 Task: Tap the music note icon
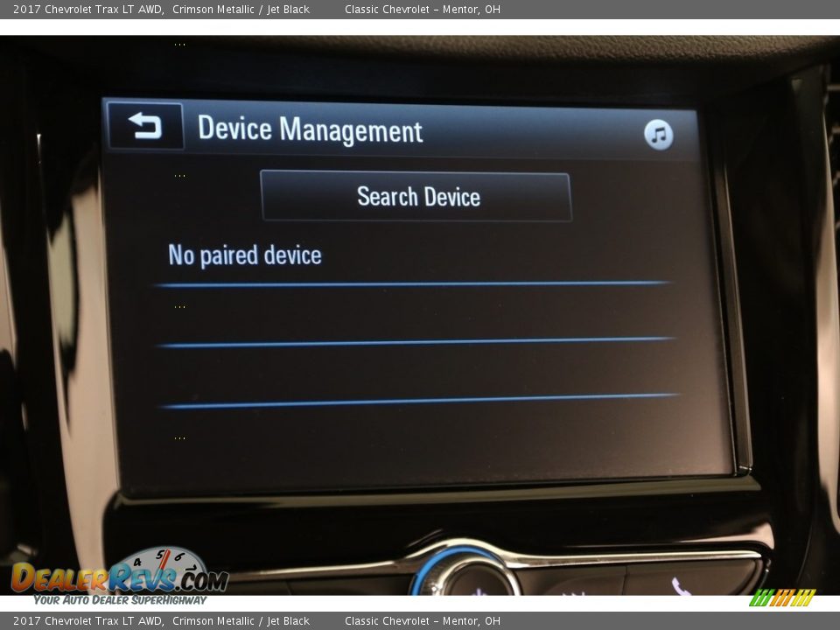click(658, 135)
